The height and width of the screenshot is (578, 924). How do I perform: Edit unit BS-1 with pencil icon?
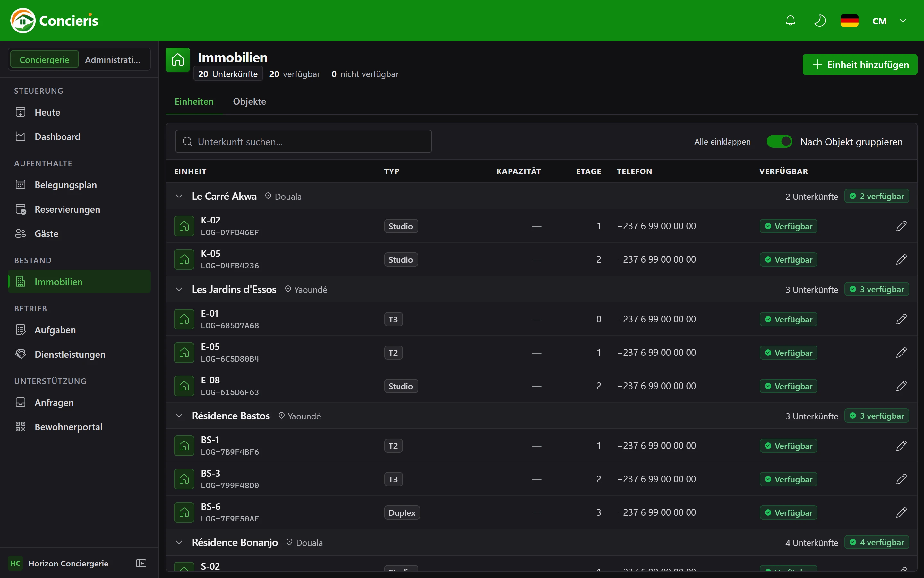[901, 446]
